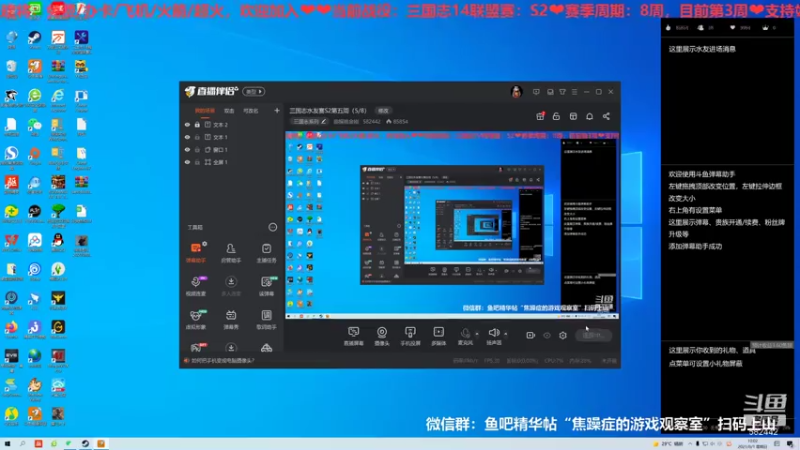Open the mode switch next to 直播伴侣 logo

point(254,92)
